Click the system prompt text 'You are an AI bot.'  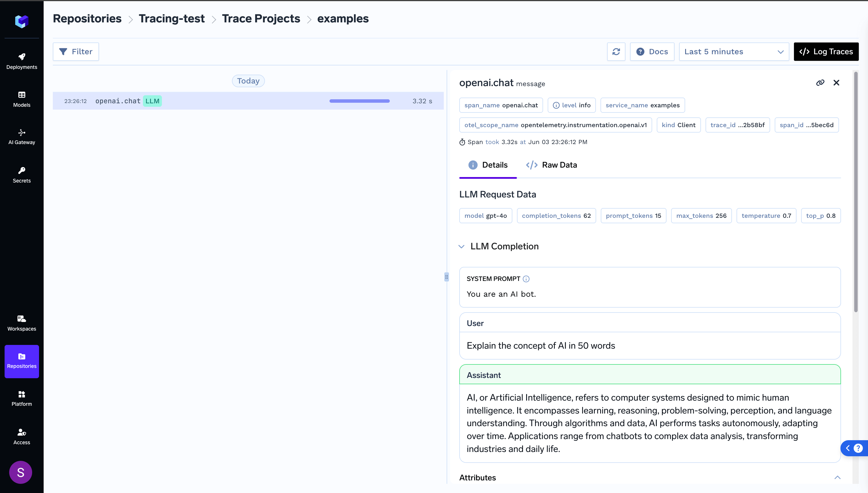pos(501,294)
